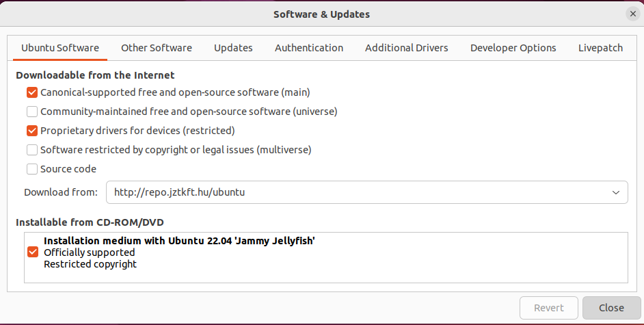Uncheck Proprietary drivers for devices (restricted)
This screenshot has width=644, height=325.
32,131
